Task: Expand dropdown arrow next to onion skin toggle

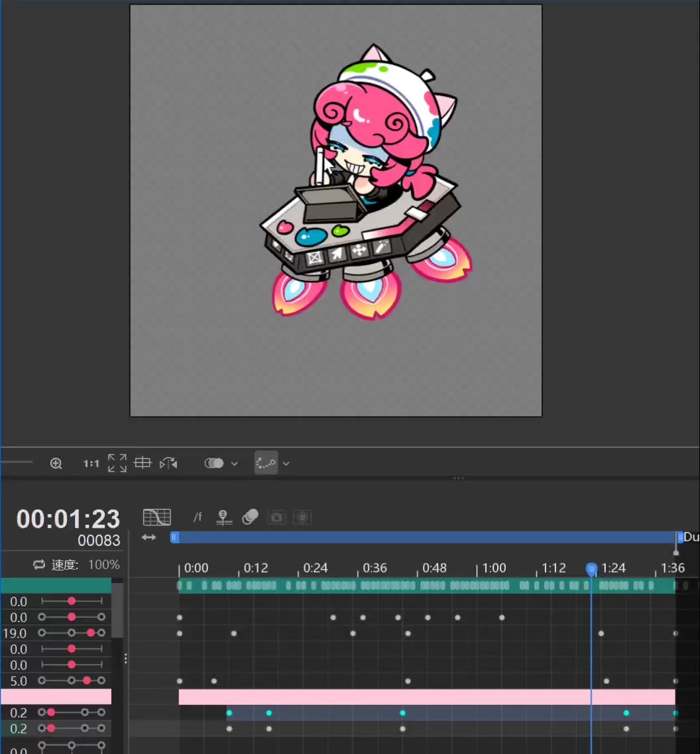Action: (x=234, y=464)
